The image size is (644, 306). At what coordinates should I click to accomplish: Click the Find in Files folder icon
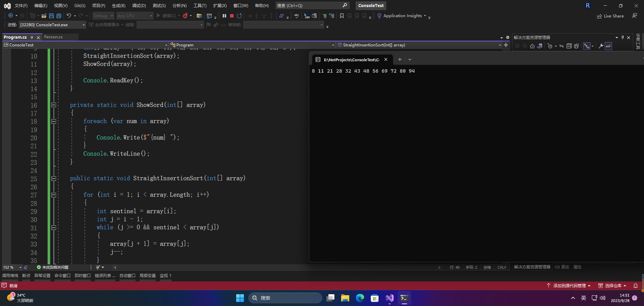pyautogui.click(x=199, y=16)
